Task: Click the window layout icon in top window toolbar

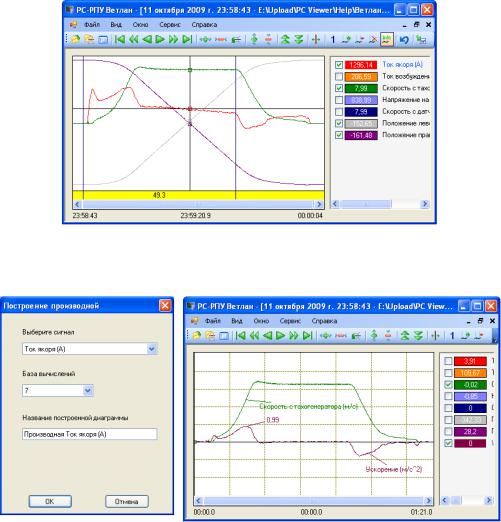Action: click(103, 39)
